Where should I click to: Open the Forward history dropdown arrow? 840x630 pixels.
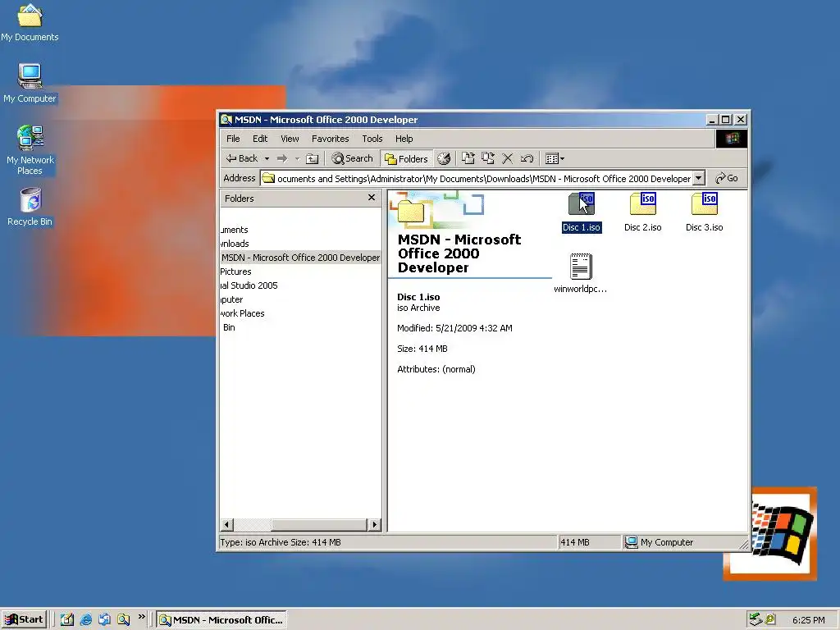click(x=297, y=158)
